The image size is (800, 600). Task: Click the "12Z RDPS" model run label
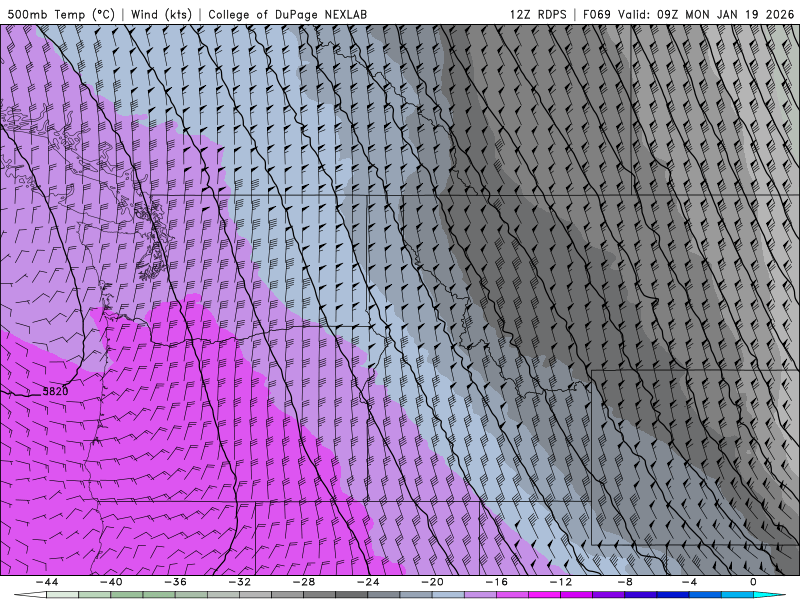538,14
